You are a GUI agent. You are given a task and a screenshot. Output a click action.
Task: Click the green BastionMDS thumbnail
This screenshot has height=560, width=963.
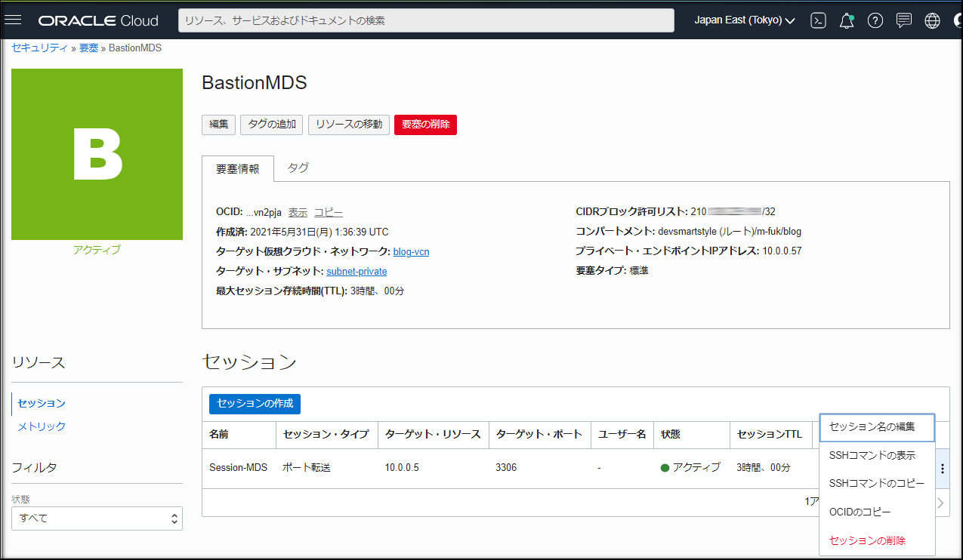point(97,154)
